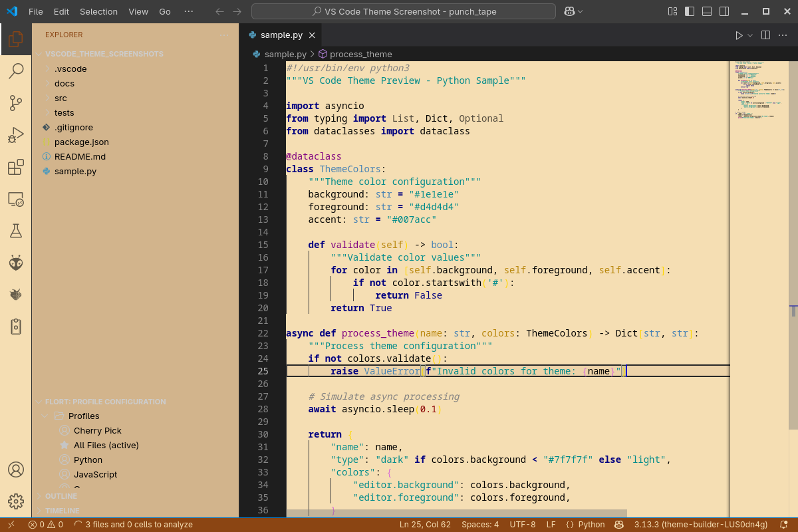The width and height of the screenshot is (798, 532).
Task: Click the Ln 25, Col 62 indicator
Action: click(x=425, y=525)
